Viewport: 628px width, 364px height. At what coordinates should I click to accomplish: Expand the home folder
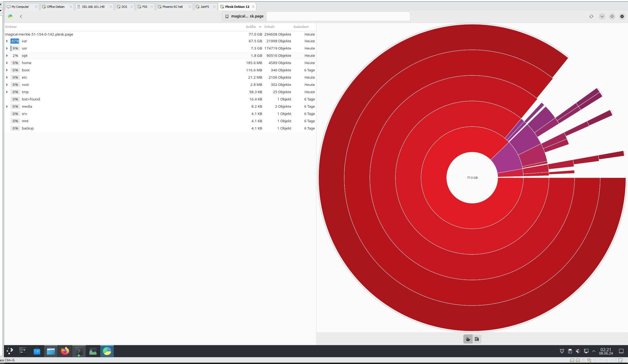[x=7, y=63]
